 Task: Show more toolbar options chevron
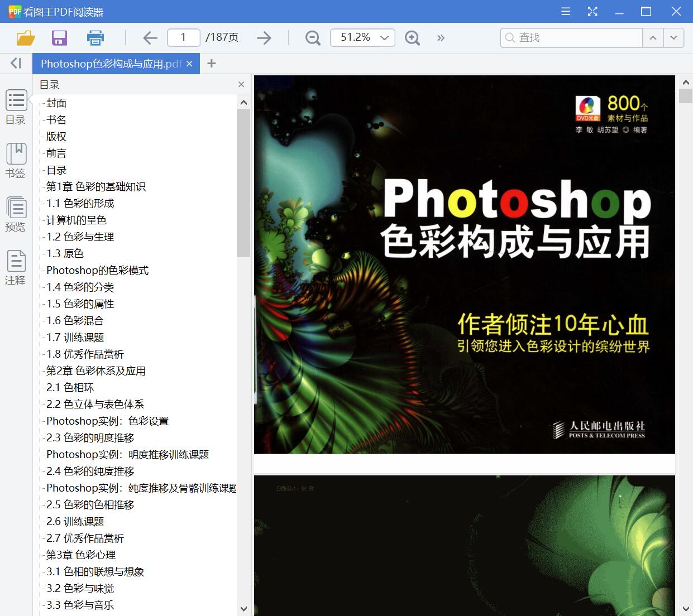click(x=441, y=37)
